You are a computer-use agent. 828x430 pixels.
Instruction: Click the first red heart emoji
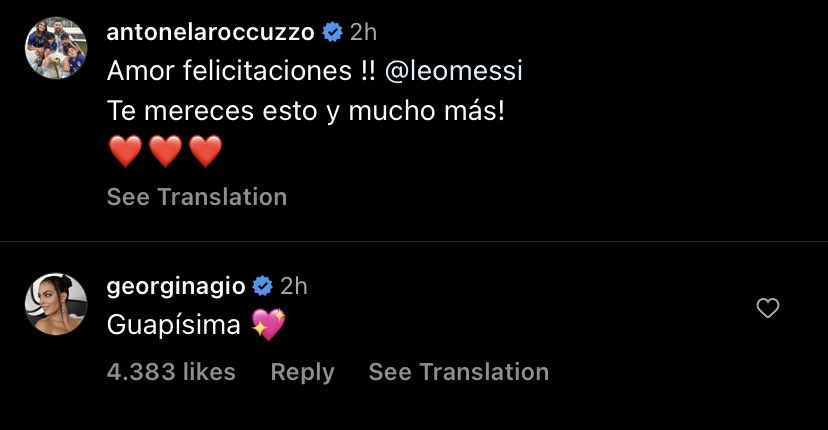(x=125, y=152)
